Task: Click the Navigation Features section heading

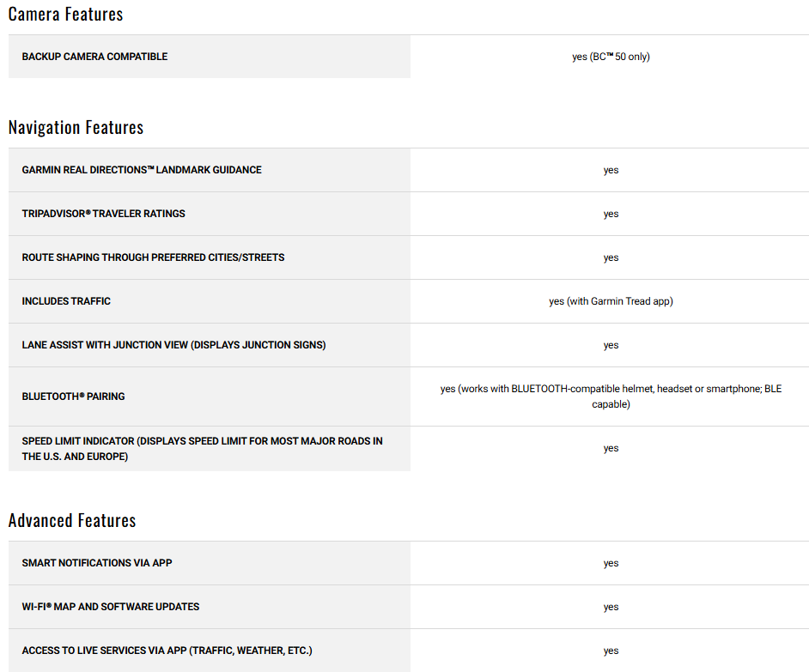Action: click(76, 127)
